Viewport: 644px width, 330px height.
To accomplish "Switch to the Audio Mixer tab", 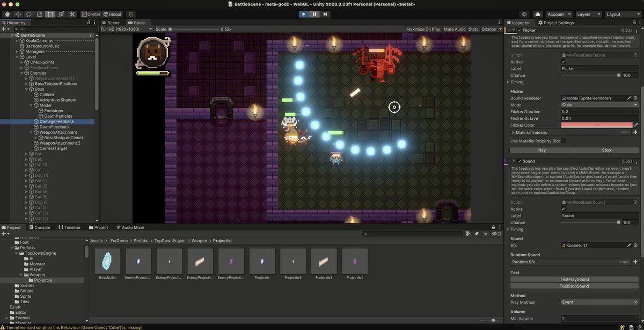I will 129,227.
